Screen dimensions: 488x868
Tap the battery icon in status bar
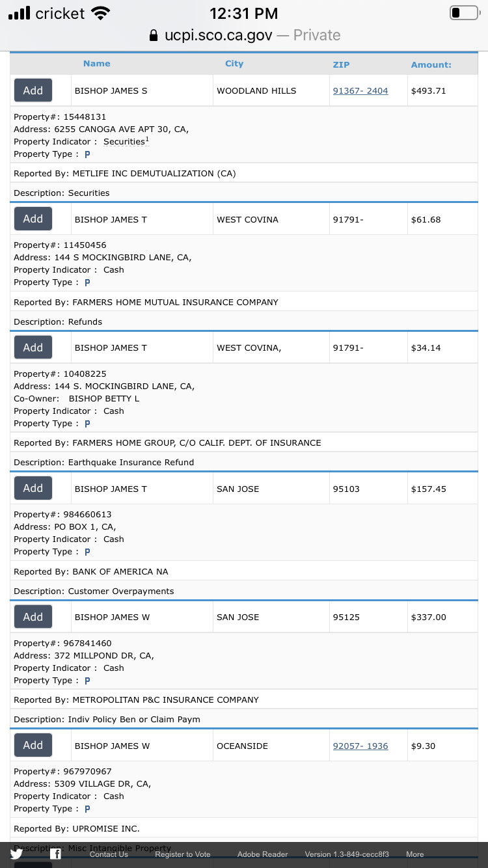[x=464, y=13]
